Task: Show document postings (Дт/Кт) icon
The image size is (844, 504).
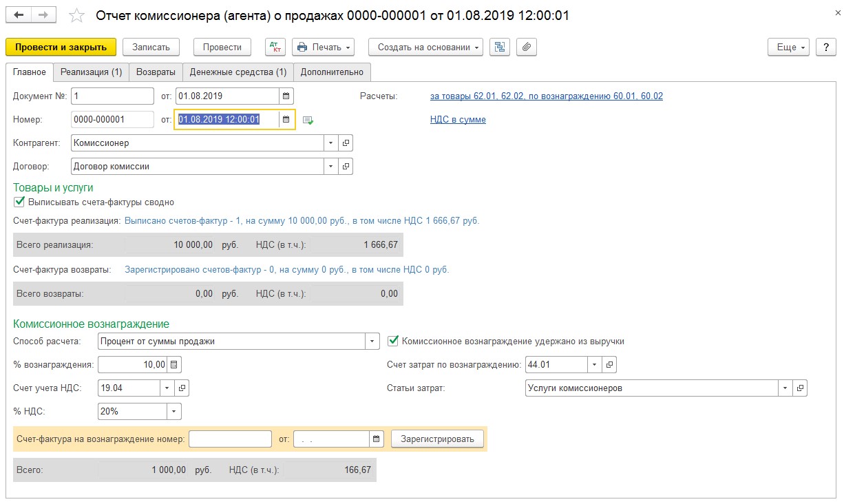Action: (275, 47)
